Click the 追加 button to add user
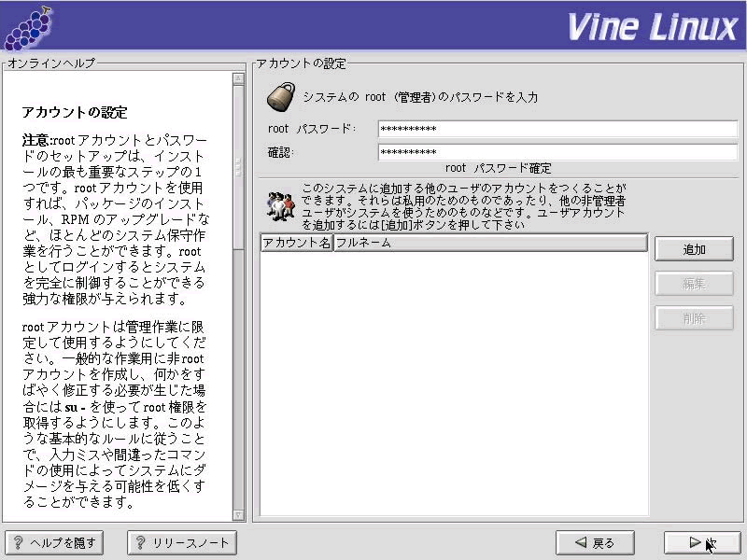747x560 pixels. click(694, 249)
